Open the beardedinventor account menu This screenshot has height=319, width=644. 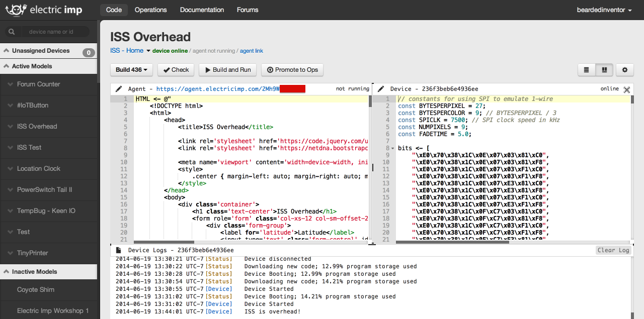pyautogui.click(x=604, y=10)
